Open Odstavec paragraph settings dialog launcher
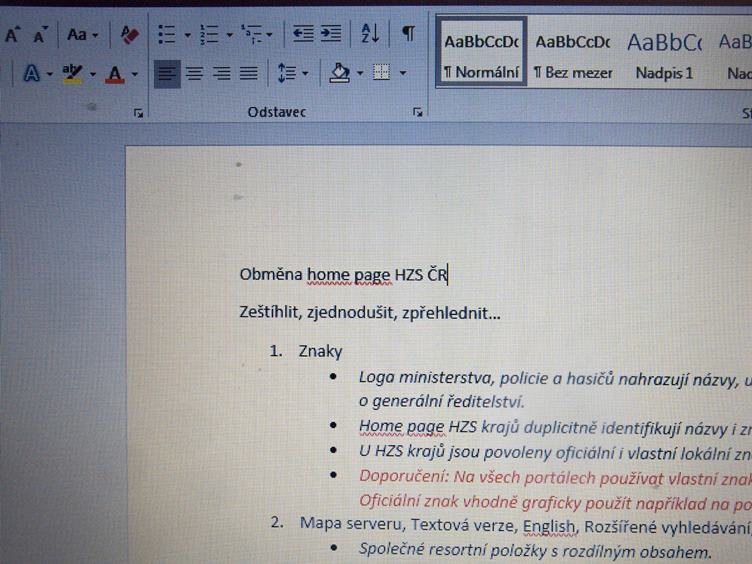Screen dimensions: 752x564 (x=418, y=112)
